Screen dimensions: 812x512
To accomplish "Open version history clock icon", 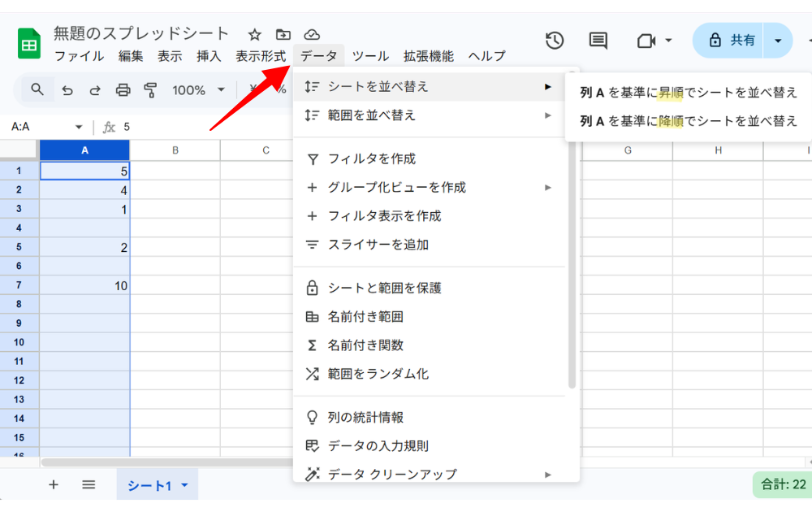I will (x=555, y=41).
